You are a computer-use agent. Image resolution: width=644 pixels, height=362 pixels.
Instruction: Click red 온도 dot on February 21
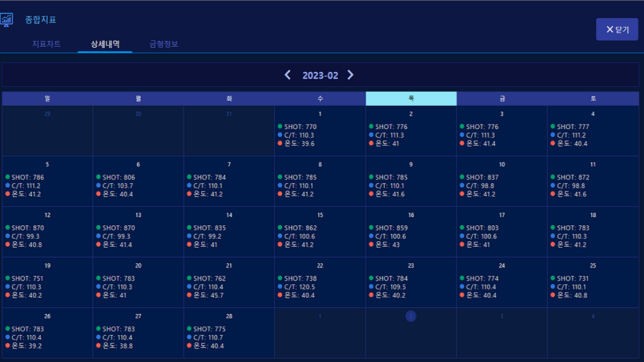(x=189, y=295)
